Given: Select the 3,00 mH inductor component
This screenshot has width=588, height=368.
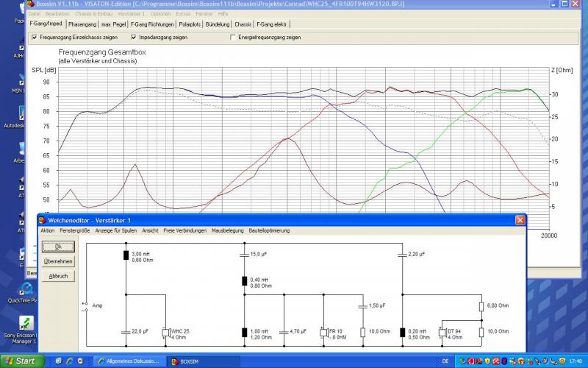Looking at the screenshot, I should (x=126, y=256).
